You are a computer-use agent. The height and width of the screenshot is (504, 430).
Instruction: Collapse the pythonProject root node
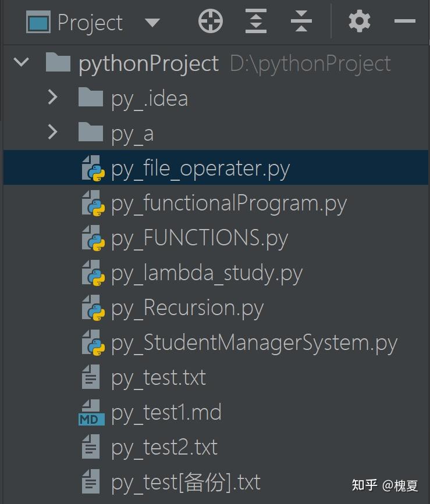[22, 63]
